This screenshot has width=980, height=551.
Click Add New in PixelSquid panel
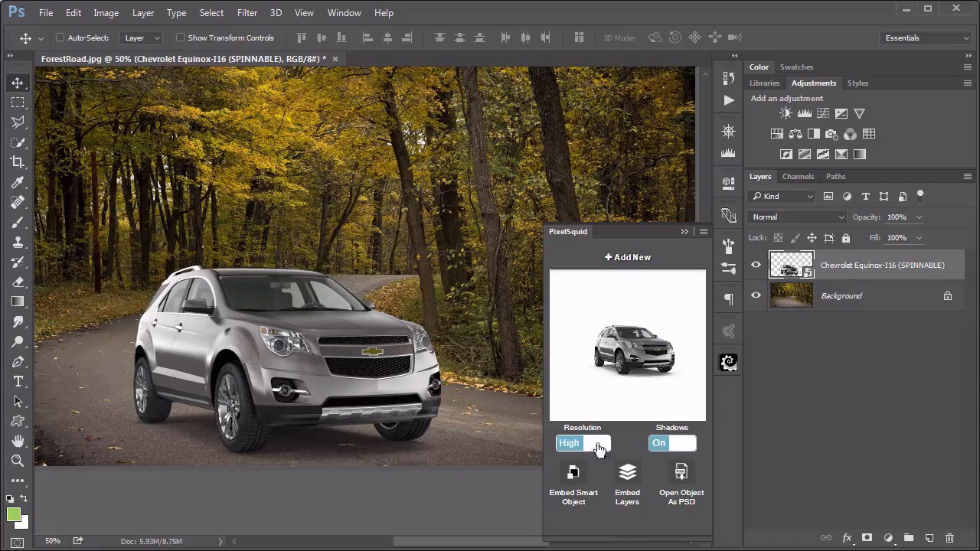point(628,257)
